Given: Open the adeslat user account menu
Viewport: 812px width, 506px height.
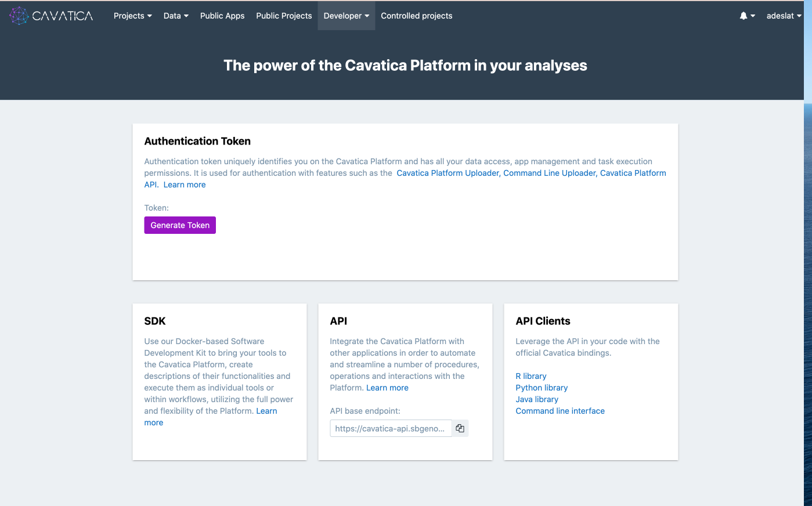Looking at the screenshot, I should point(783,16).
